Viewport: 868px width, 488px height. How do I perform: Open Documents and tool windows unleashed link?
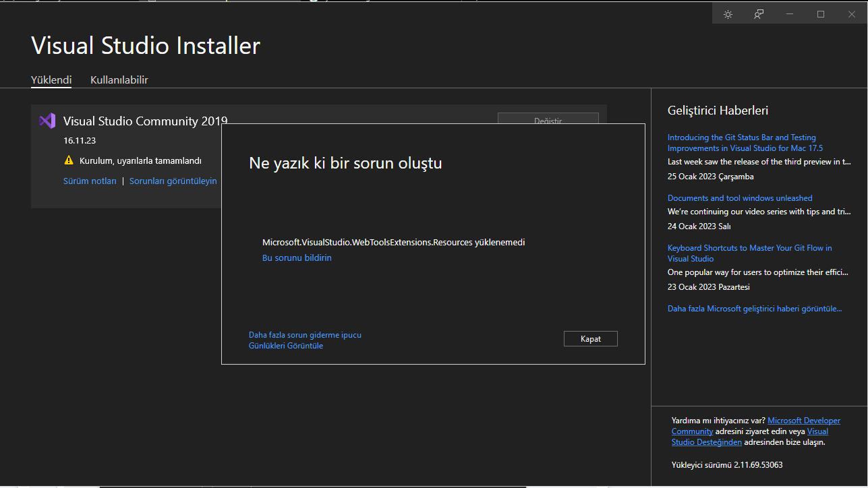[740, 198]
